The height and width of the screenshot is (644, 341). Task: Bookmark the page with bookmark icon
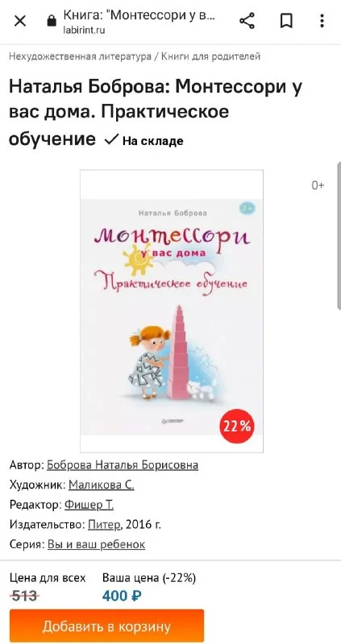pos(286,21)
